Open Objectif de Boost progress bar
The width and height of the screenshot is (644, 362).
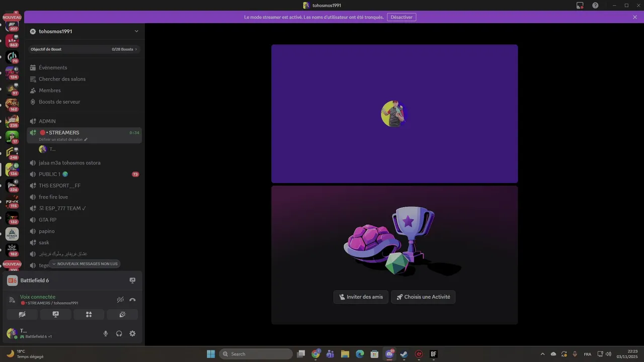click(x=85, y=49)
